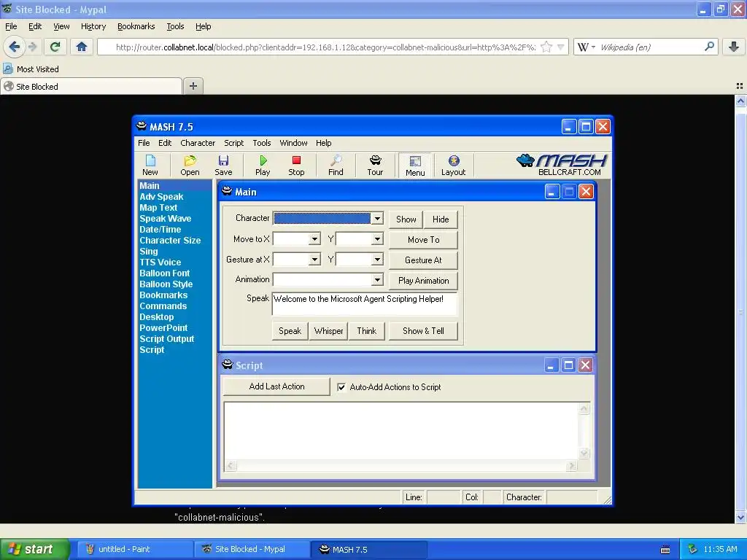The width and height of the screenshot is (747, 560).
Task: Click the Layout toolbar icon
Action: click(x=453, y=166)
